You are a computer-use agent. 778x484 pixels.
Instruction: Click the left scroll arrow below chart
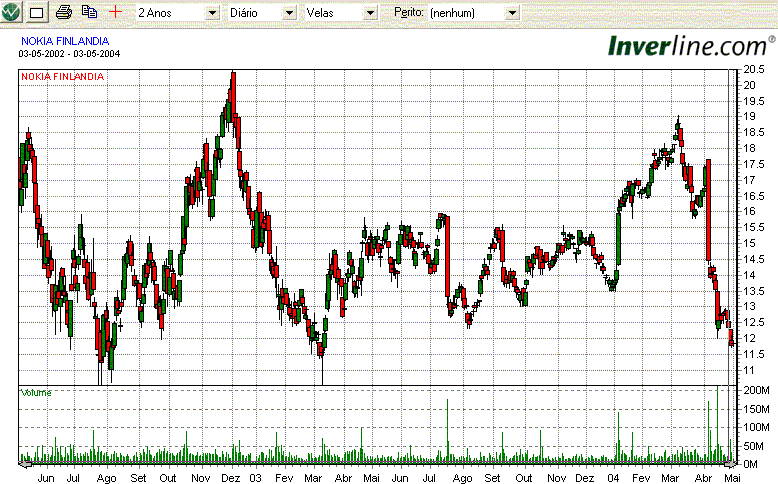[25, 464]
